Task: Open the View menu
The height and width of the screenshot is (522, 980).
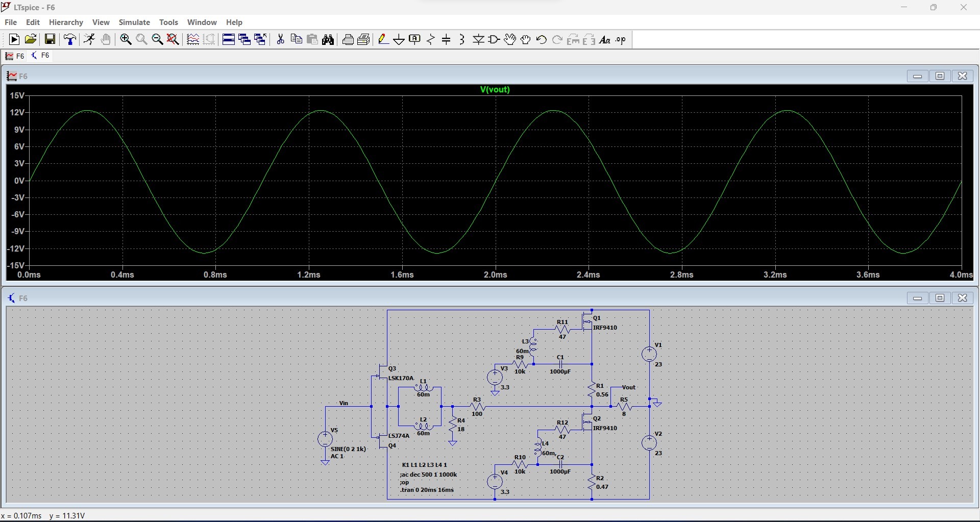Action: [x=101, y=22]
